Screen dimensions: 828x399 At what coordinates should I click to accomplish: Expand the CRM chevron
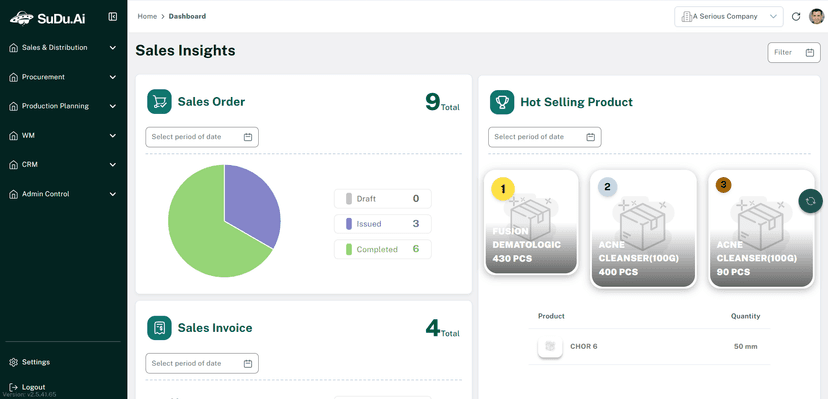click(112, 165)
